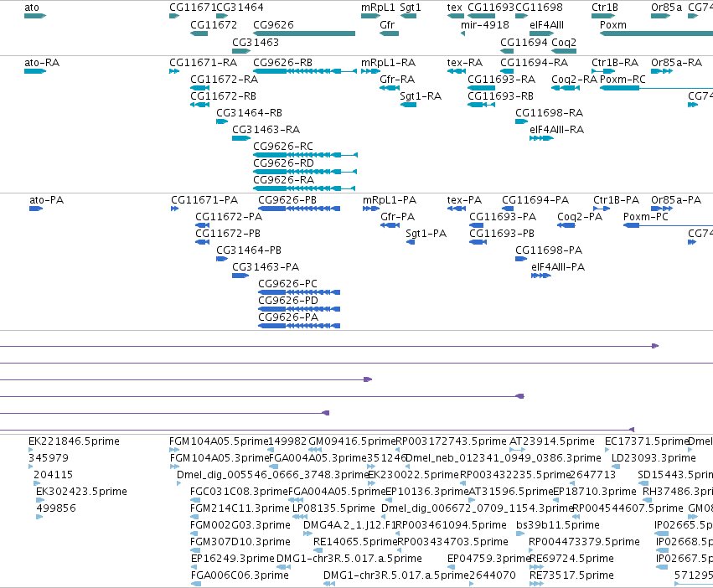
Task: Select the CG9626-RC transcript label
Action: (283, 147)
